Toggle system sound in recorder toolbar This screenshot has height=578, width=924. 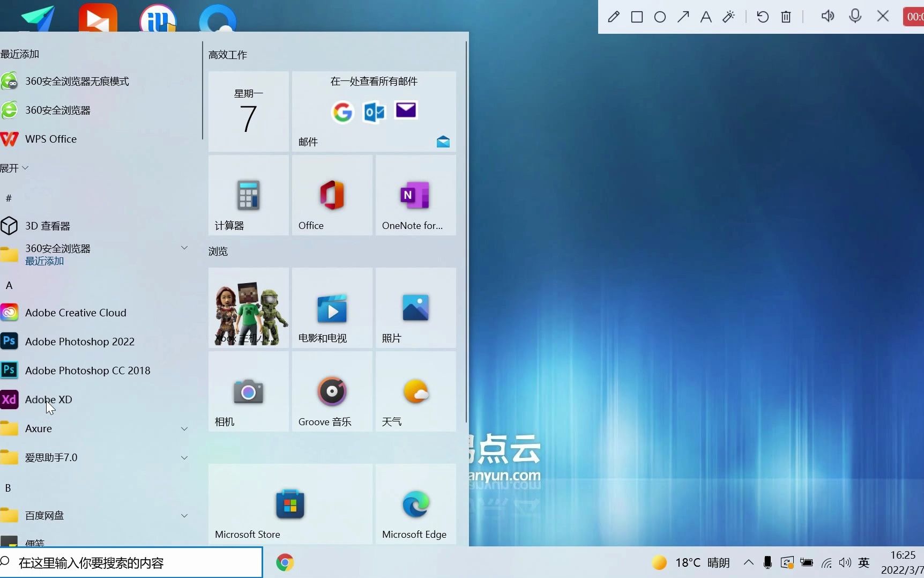[x=828, y=16]
